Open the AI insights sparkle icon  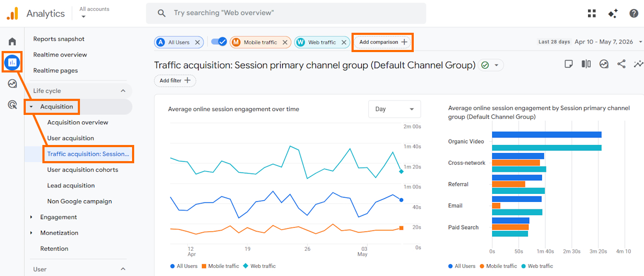pyautogui.click(x=613, y=13)
